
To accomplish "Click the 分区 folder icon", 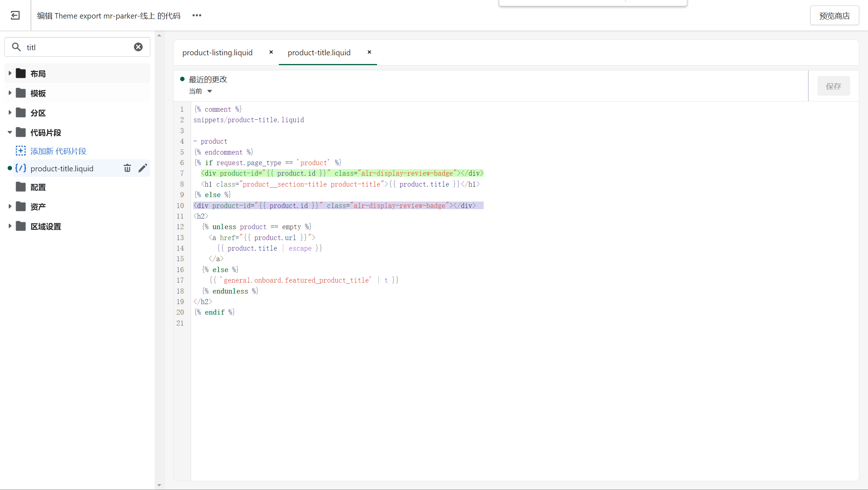I will click(21, 113).
